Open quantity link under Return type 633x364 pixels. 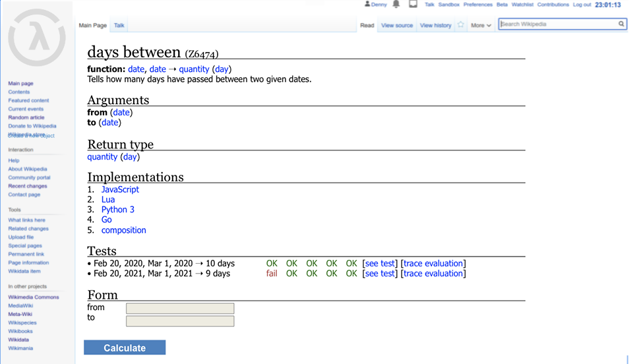102,156
